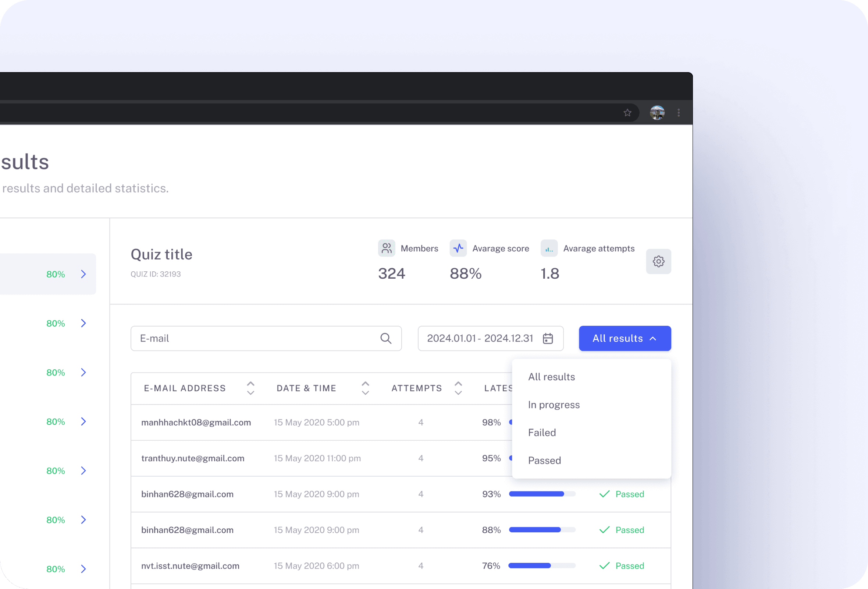Select In progress from the results filter menu
The image size is (868, 589).
554,404
